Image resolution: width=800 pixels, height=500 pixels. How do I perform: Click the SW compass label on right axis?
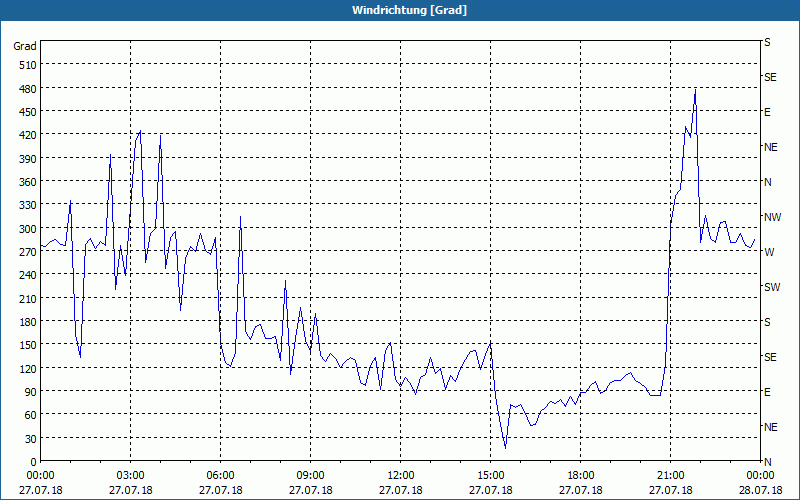pyautogui.click(x=772, y=287)
